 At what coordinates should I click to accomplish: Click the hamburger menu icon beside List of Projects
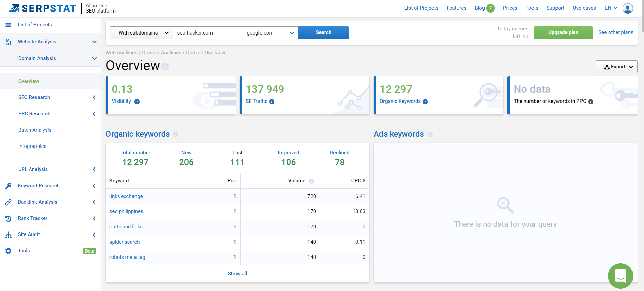click(x=8, y=25)
